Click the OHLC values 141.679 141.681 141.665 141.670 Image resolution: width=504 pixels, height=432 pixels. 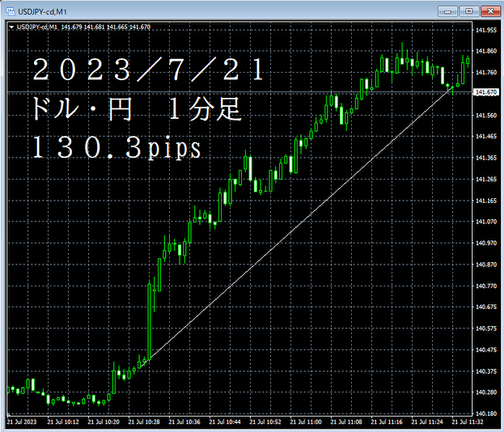[106, 27]
